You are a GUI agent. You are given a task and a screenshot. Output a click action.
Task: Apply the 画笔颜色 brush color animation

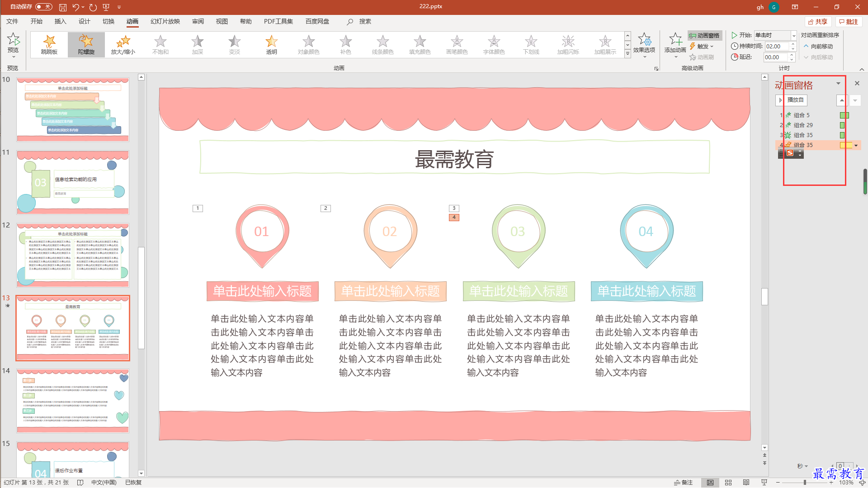pyautogui.click(x=457, y=45)
